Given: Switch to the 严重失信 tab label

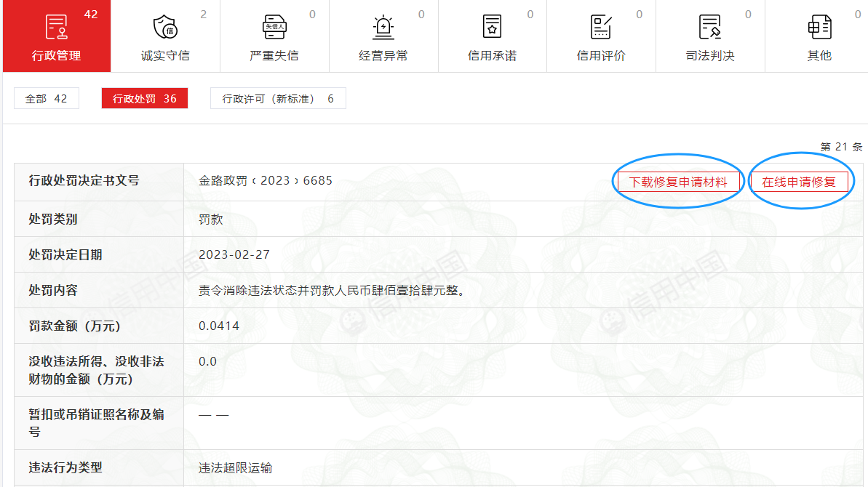Looking at the screenshot, I should pos(274,56).
